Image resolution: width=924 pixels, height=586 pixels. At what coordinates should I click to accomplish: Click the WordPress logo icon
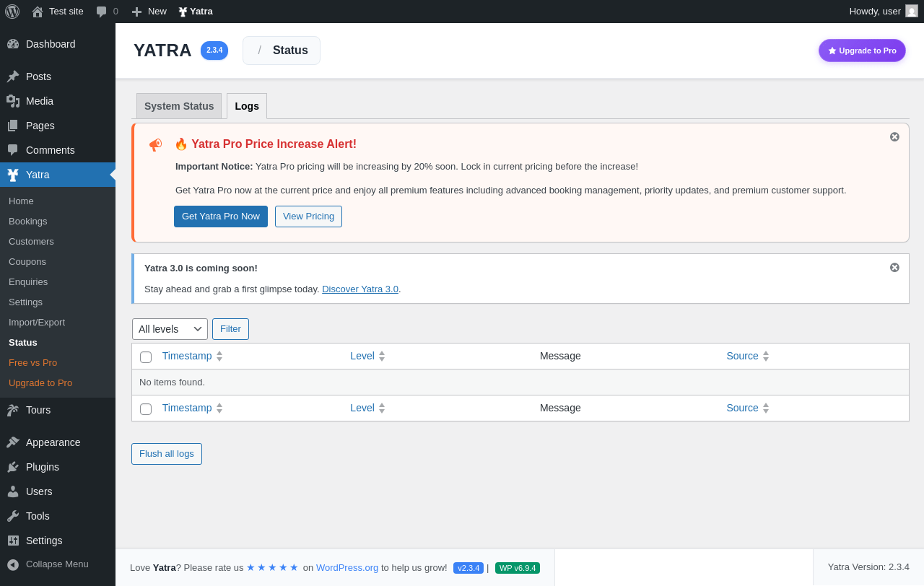[x=12, y=12]
